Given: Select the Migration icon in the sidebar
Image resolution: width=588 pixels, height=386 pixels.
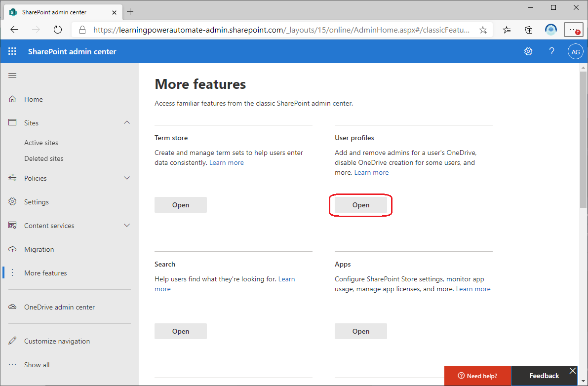Looking at the screenshot, I should pyautogui.click(x=12, y=249).
